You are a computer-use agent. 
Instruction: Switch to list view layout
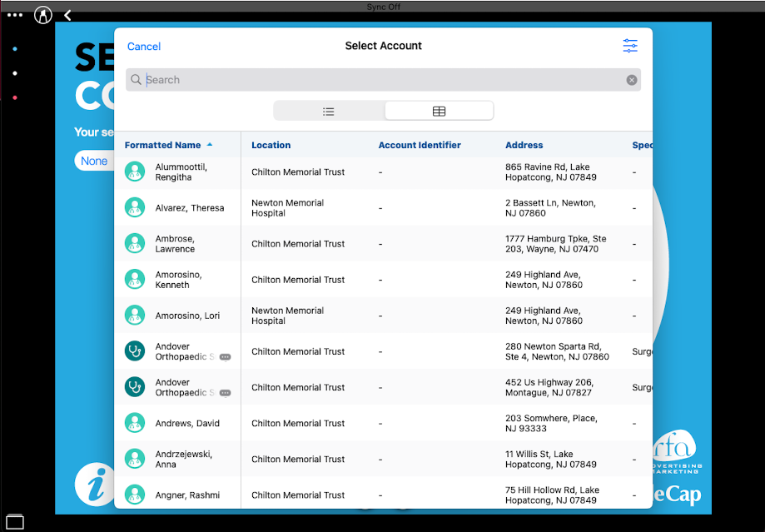pyautogui.click(x=329, y=111)
